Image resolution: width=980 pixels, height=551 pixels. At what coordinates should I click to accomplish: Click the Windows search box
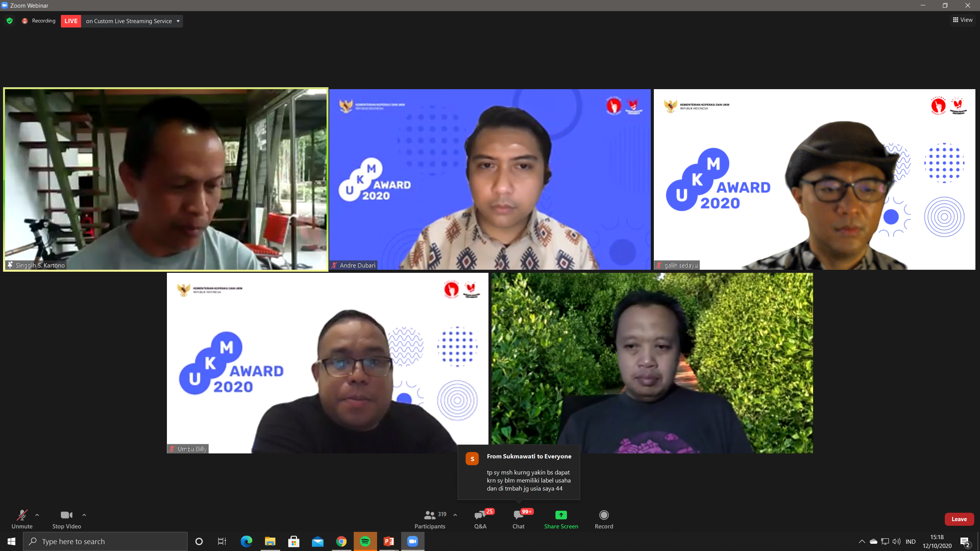tap(105, 541)
